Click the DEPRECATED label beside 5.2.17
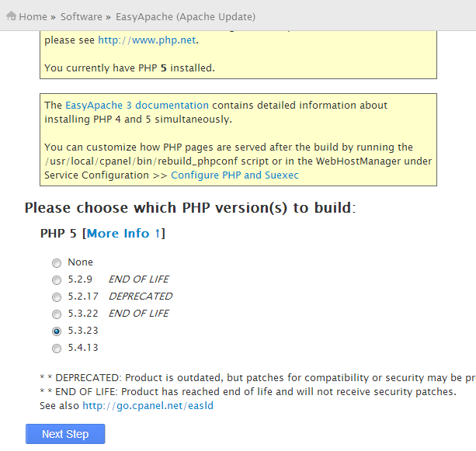Image resolution: width=476 pixels, height=451 pixels. tap(141, 297)
